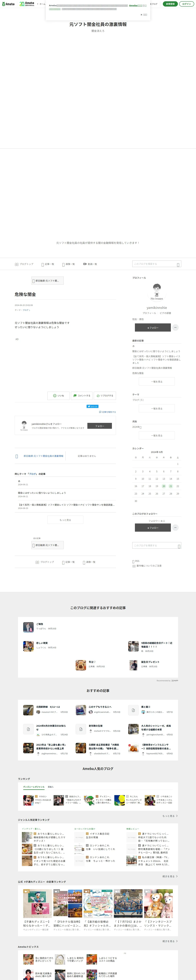Viewport: 196px width, 980px height.
Task: Open recommended article ご報告
Action: tap(40, 624)
